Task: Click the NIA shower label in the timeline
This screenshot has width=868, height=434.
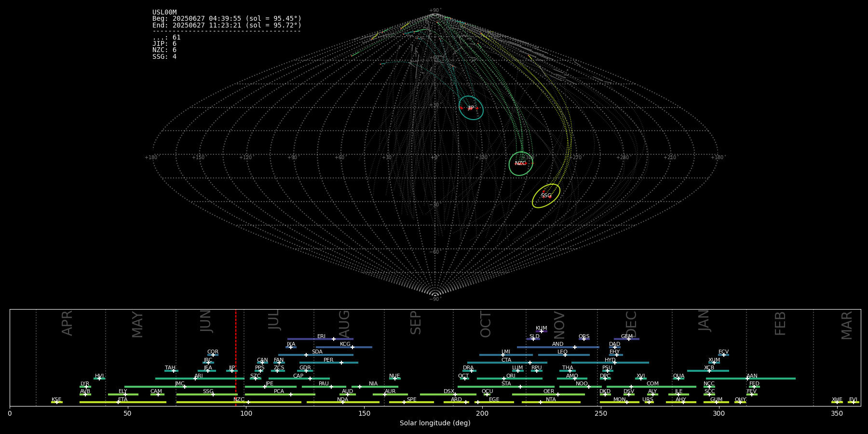Action: [373, 384]
